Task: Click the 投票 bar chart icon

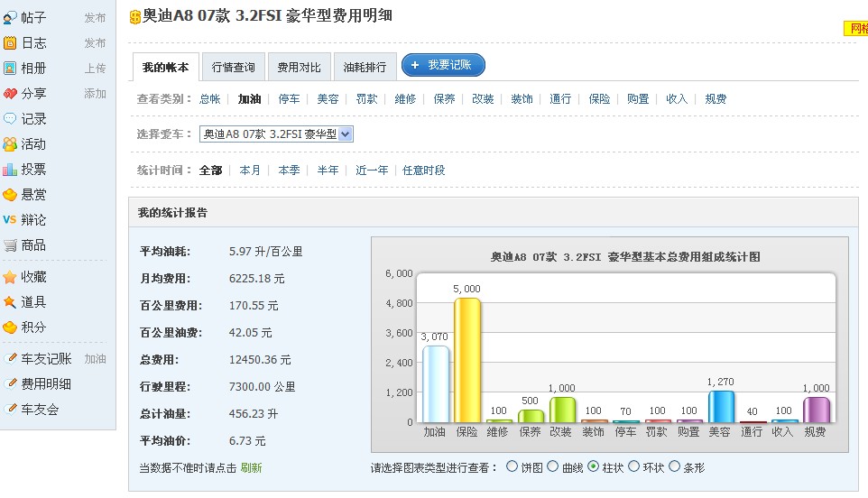Action: (x=10, y=170)
